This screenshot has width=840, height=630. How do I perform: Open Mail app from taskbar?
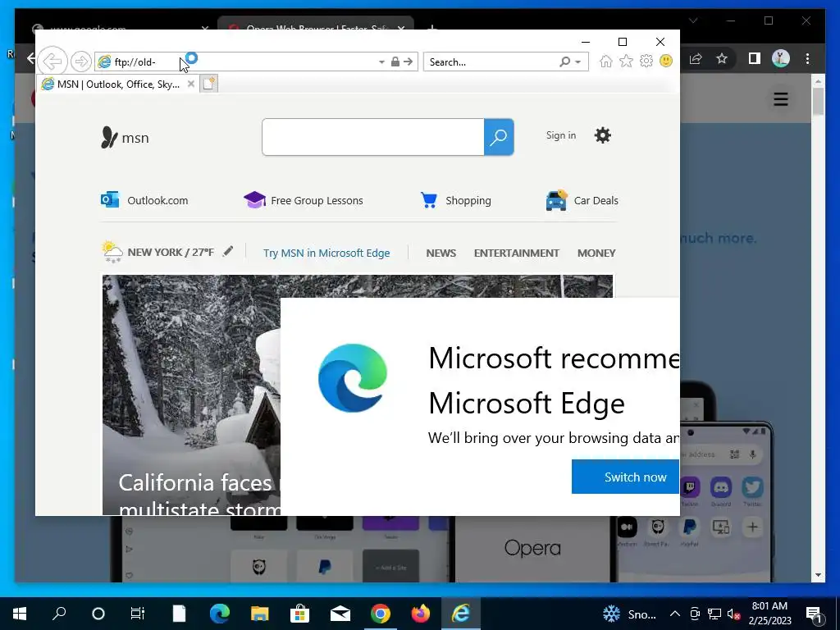pos(340,614)
